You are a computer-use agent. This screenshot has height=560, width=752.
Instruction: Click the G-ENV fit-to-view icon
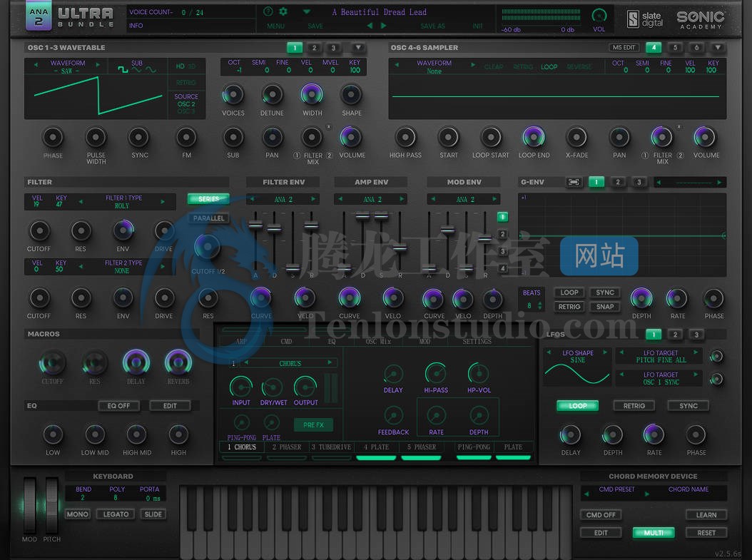(574, 182)
